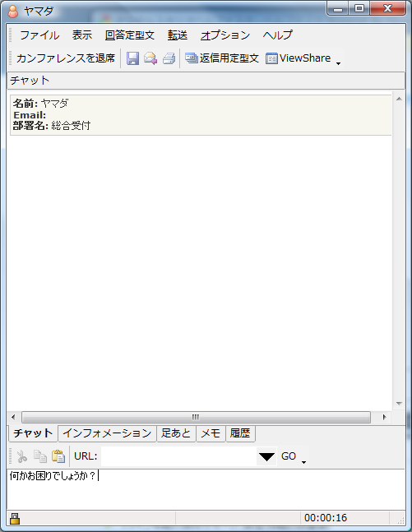Click the padlock icon in status bar

(x=15, y=518)
